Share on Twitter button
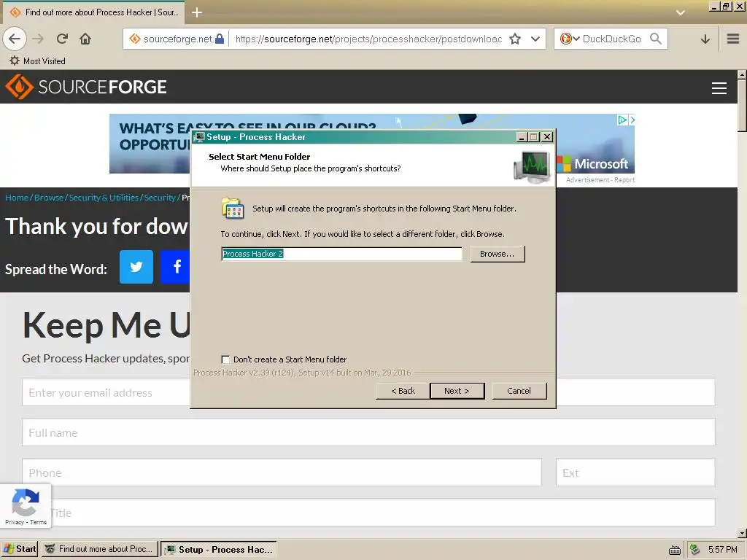747x560 pixels. point(136,267)
